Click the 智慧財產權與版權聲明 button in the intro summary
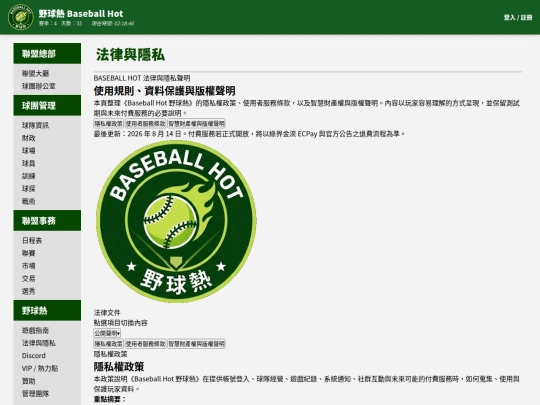The image size is (540, 405). coord(196,123)
